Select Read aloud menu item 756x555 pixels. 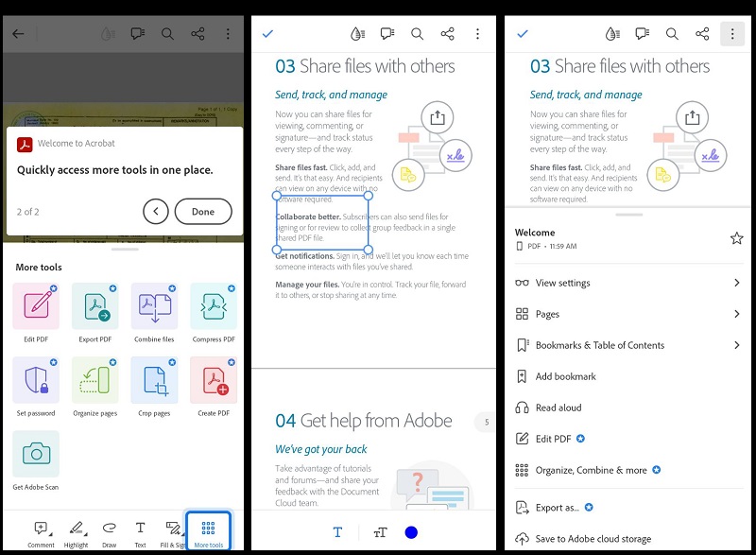[628, 408]
